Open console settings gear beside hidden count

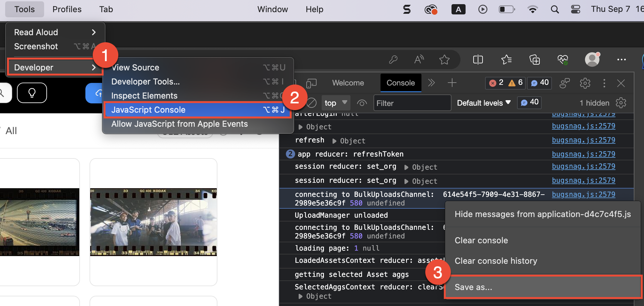point(621,103)
